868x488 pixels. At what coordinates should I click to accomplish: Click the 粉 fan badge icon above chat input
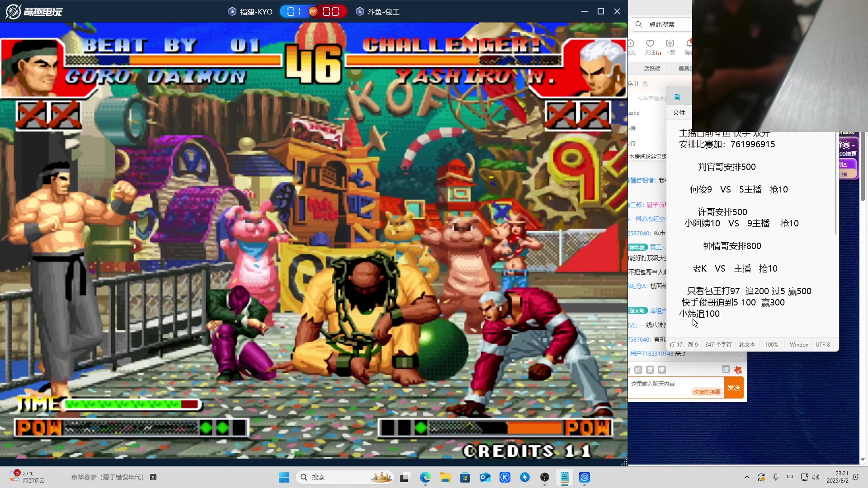638,370
